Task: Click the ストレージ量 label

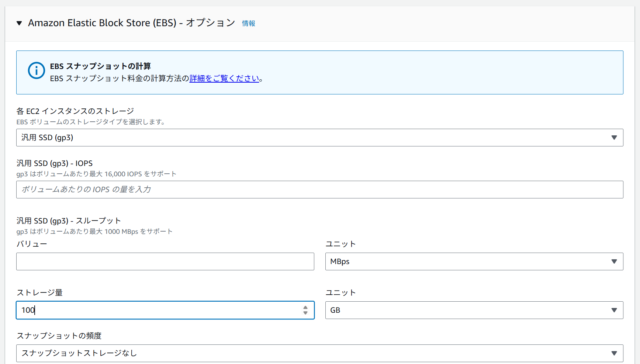Action: click(x=39, y=292)
